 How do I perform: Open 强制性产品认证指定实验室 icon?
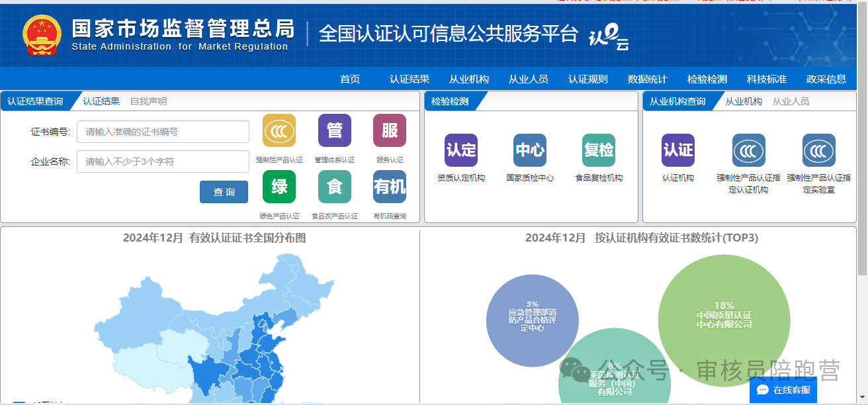[819, 150]
